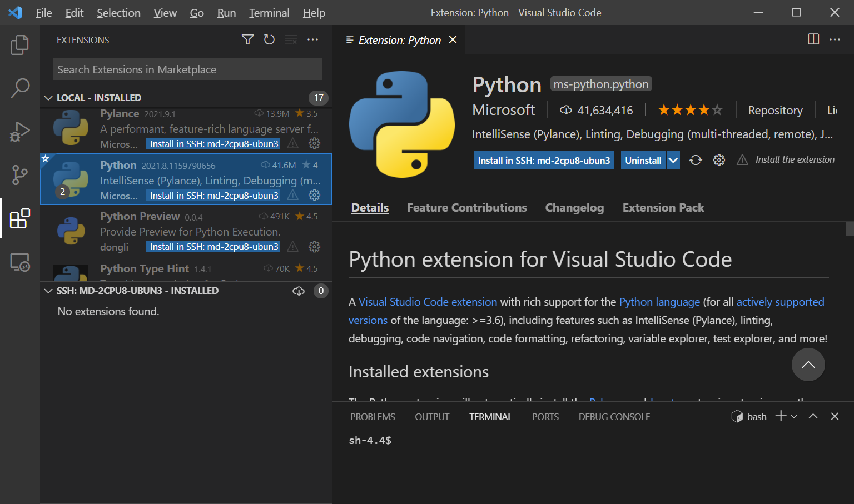Click the star rating on Python page
This screenshot has height=504, width=854.
point(690,110)
